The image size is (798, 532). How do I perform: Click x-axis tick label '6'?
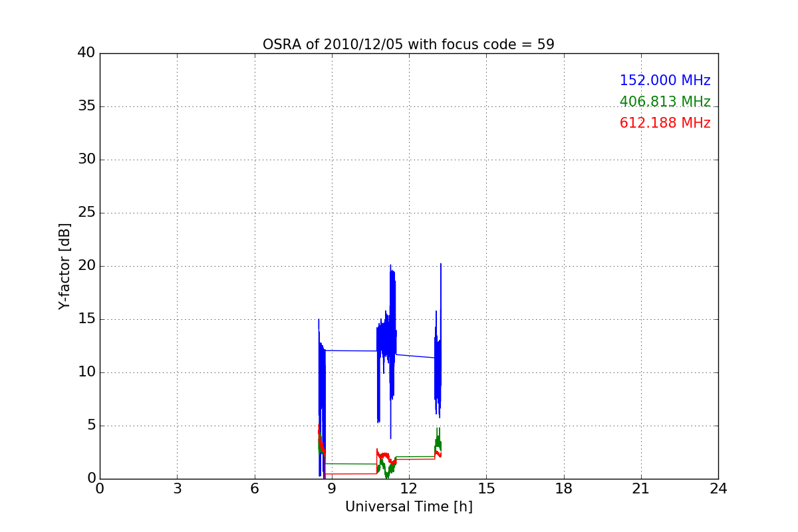pyautogui.click(x=254, y=488)
